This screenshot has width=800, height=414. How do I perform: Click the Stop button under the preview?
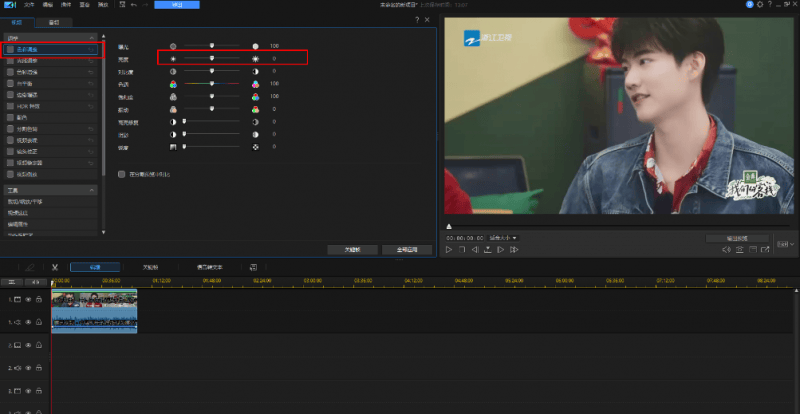[461, 249]
